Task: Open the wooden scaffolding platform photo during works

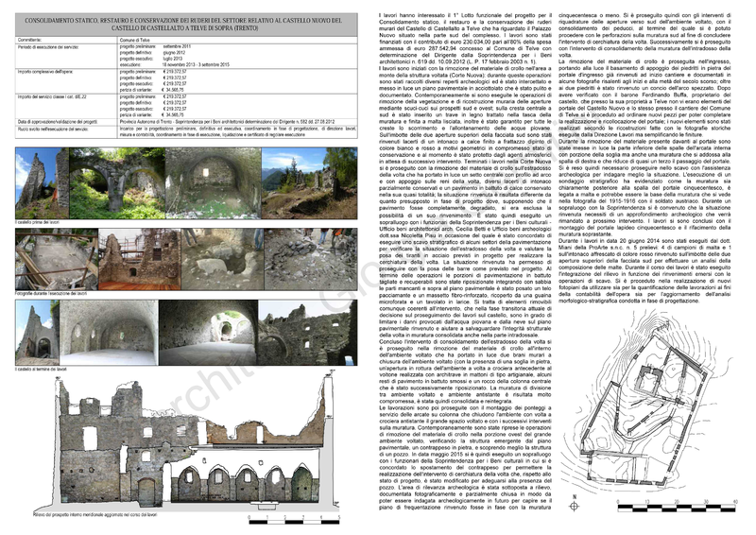Action: [x=57, y=260]
